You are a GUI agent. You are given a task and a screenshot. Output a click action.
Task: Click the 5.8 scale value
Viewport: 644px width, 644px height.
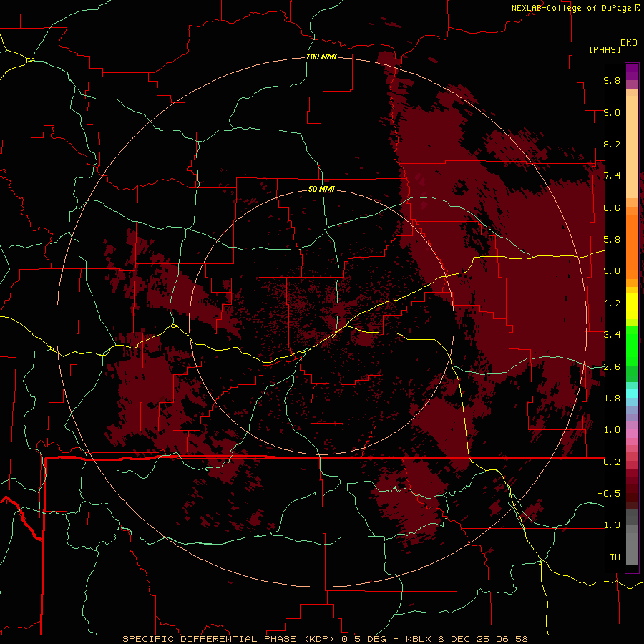(612, 240)
